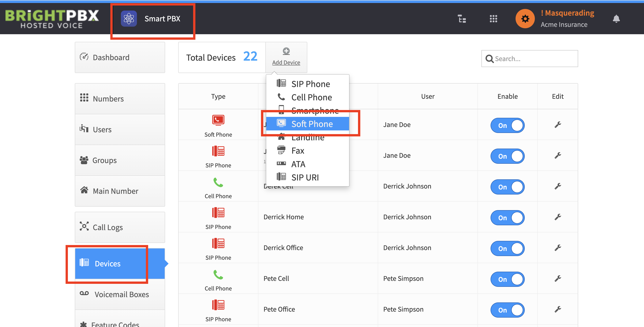The height and width of the screenshot is (327, 644).
Task: Choose SIP Phone from Add Device menu
Action: click(308, 84)
